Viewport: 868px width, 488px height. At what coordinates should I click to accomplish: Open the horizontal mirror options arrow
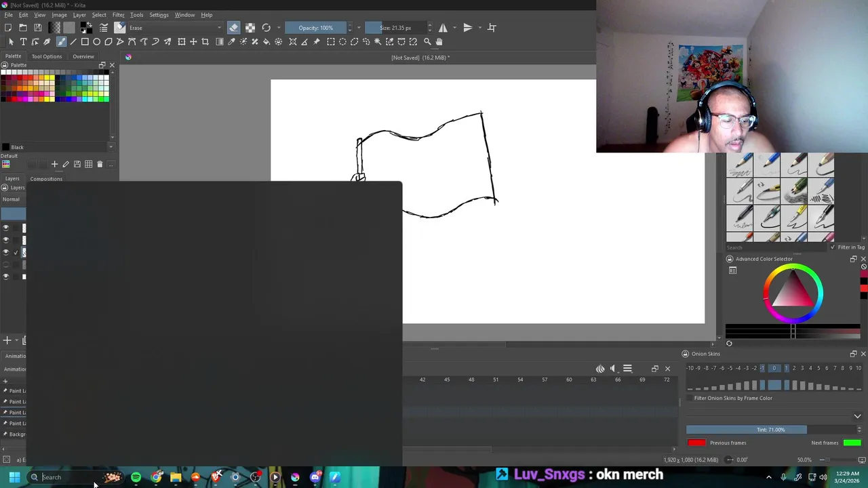click(454, 28)
